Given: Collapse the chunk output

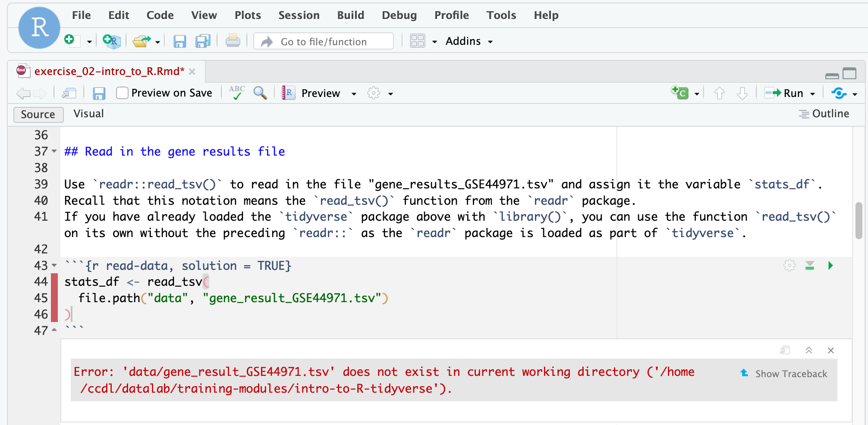Looking at the screenshot, I should (x=809, y=350).
